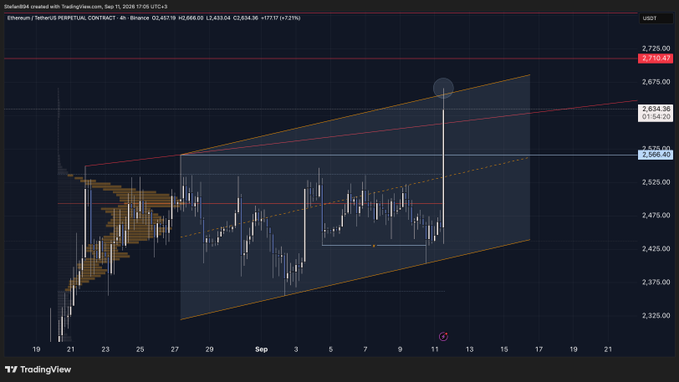679x382 pixels.
Task: Click the TradingView logo
Action: pos(38,369)
